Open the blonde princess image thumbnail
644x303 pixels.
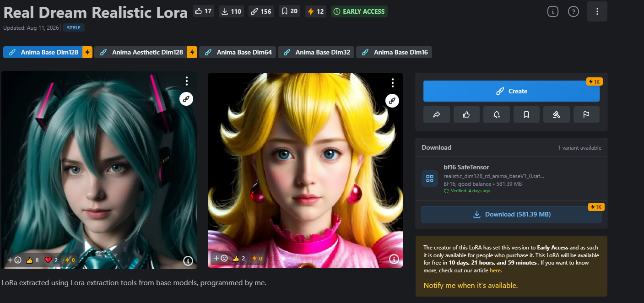(x=305, y=170)
